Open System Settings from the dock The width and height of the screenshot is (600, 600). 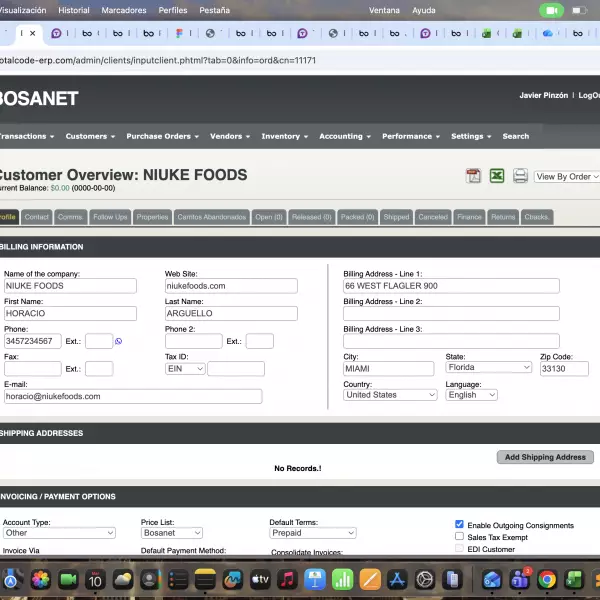[x=425, y=580]
